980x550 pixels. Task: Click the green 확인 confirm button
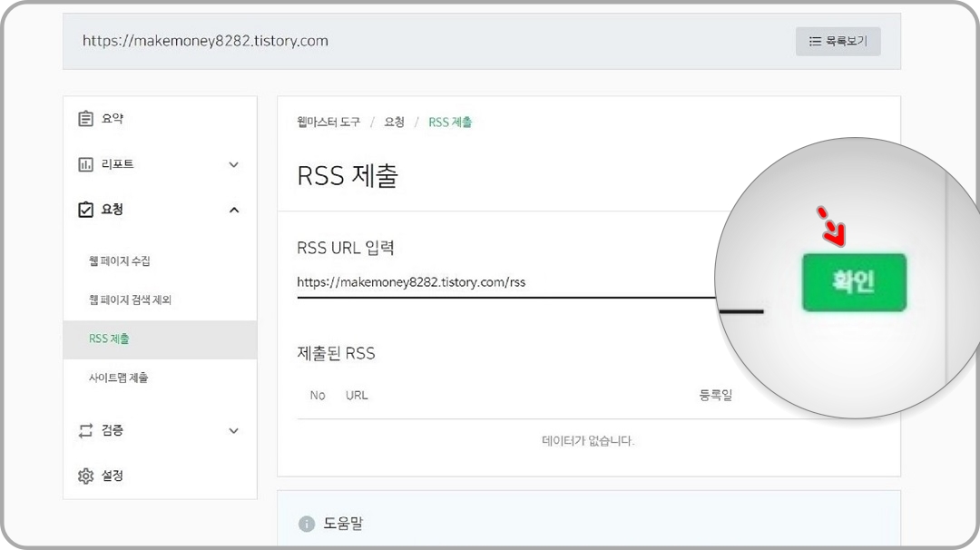click(853, 282)
